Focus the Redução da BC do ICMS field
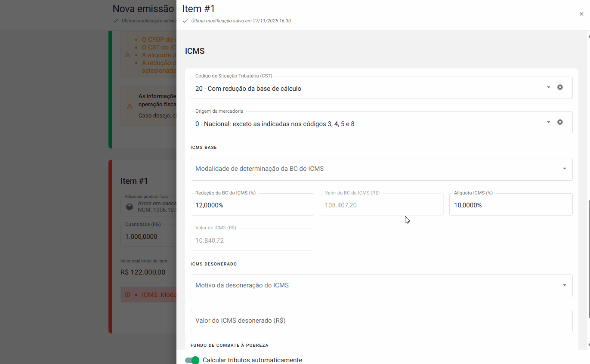 252,205
